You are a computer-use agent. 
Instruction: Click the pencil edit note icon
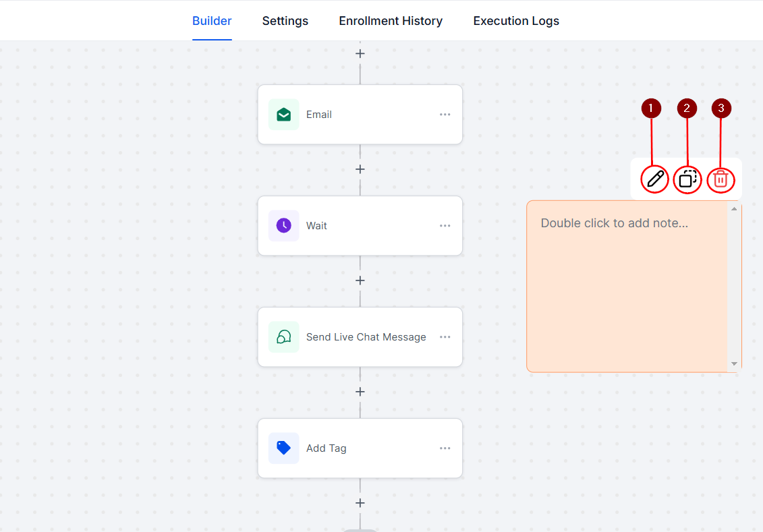tap(655, 179)
